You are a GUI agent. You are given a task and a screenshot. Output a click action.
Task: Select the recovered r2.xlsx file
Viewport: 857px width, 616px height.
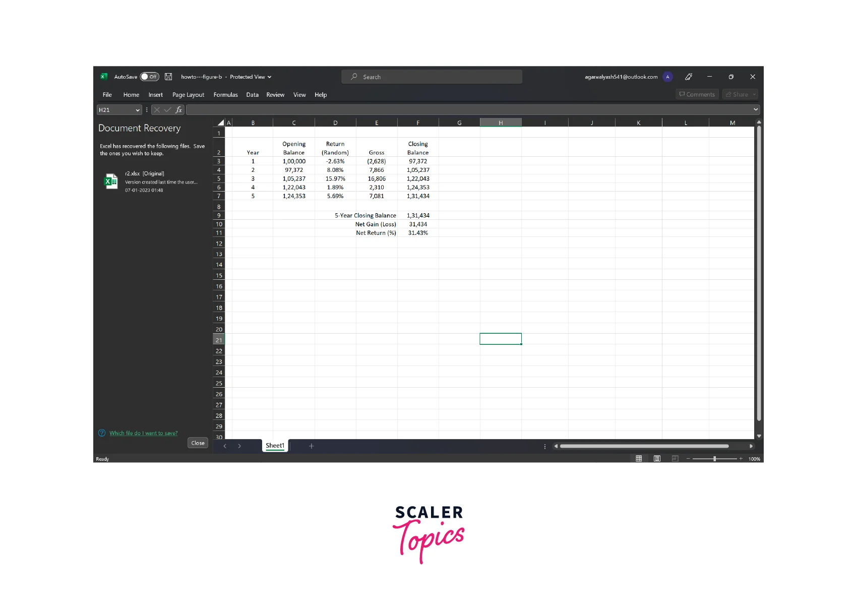(x=151, y=181)
